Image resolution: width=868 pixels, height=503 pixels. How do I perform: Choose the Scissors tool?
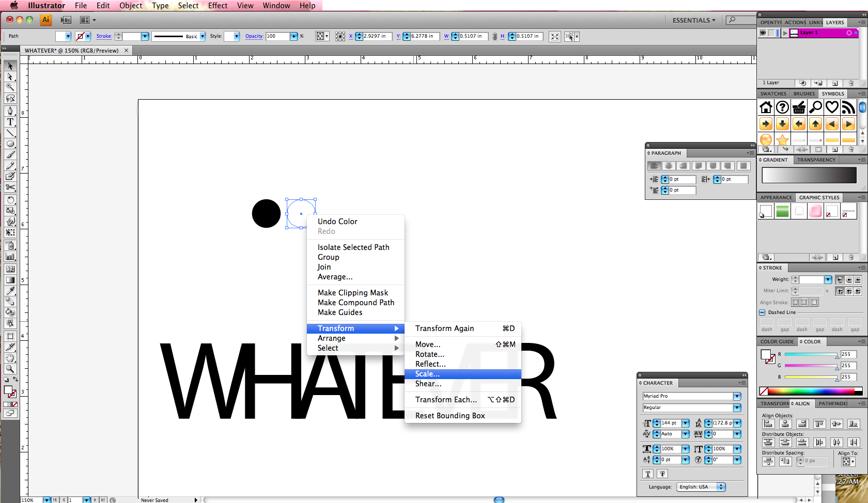point(10,187)
